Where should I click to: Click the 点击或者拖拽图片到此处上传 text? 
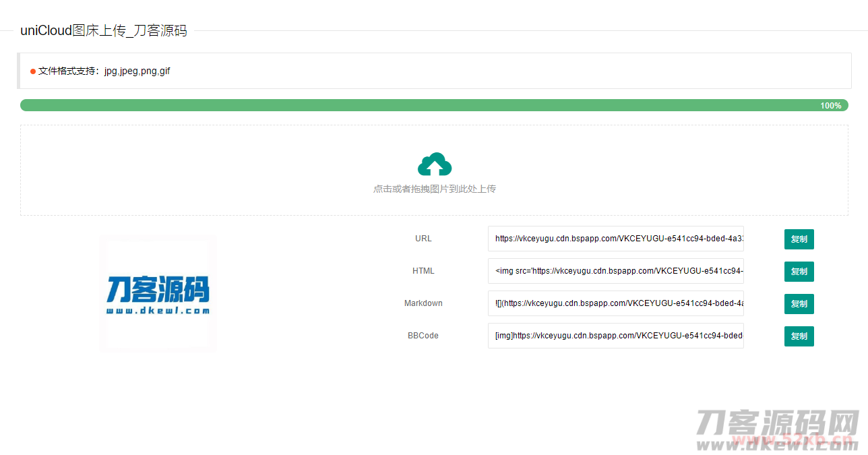(x=435, y=189)
